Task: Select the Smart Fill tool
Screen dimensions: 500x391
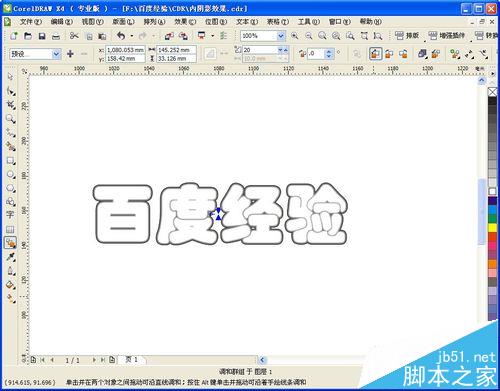Action: pos(10,146)
